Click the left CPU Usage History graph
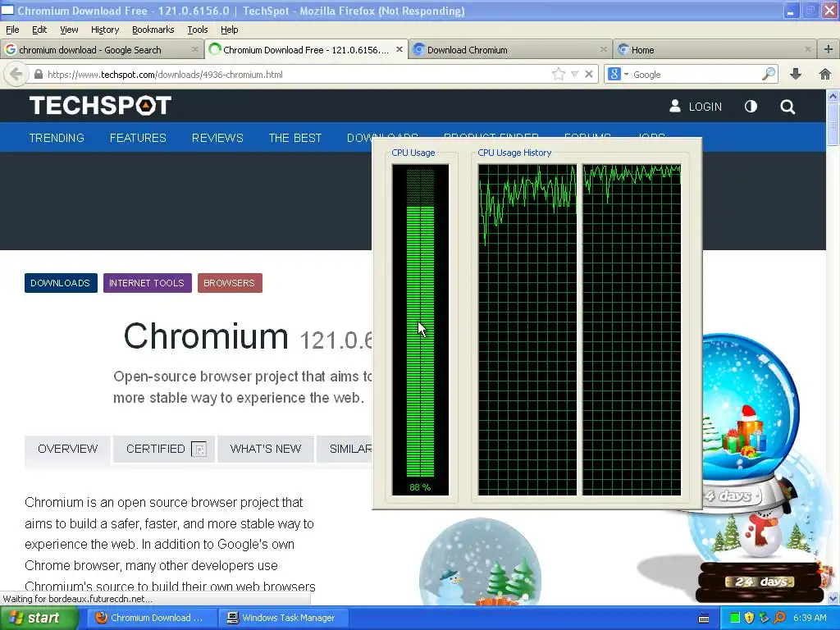840x630 pixels. coord(527,330)
